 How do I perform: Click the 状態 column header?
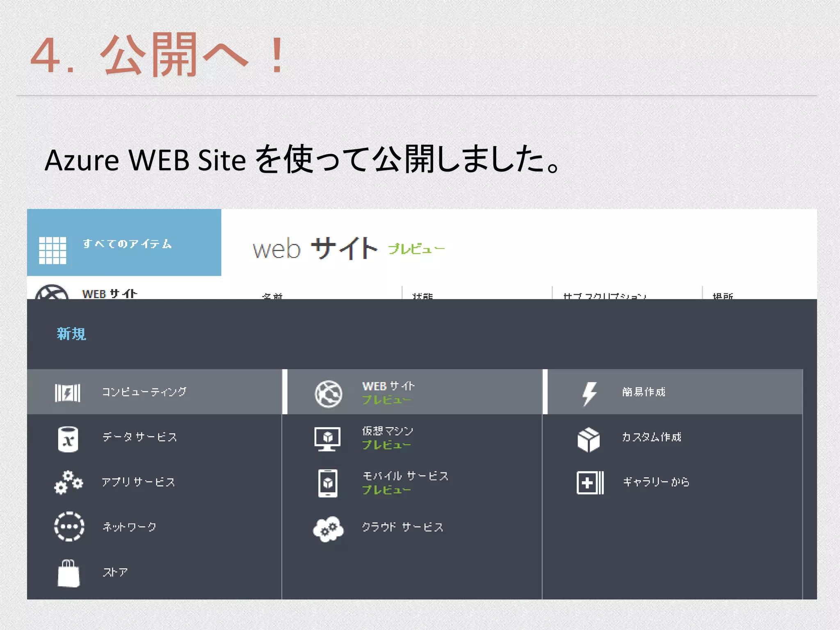tap(422, 296)
